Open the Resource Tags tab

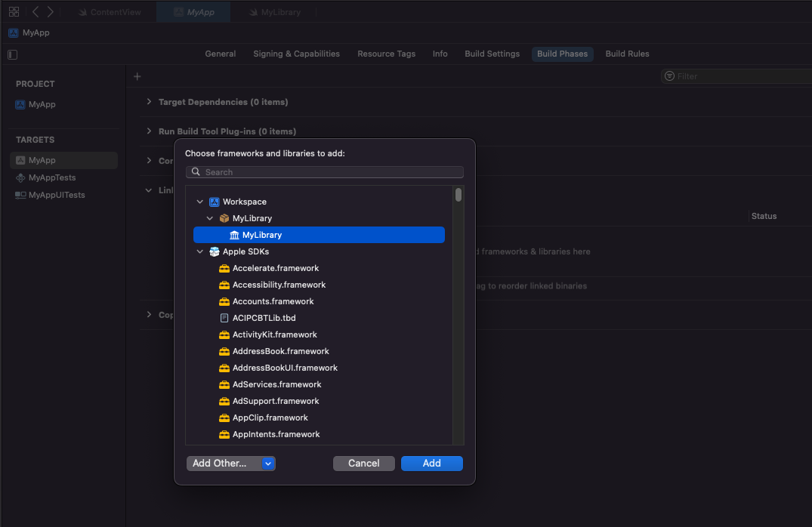tap(386, 54)
